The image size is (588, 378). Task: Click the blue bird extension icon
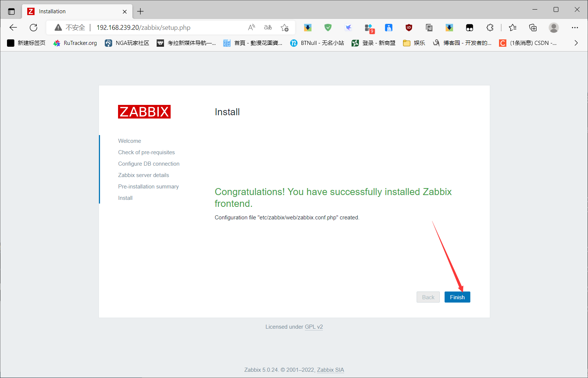348,28
